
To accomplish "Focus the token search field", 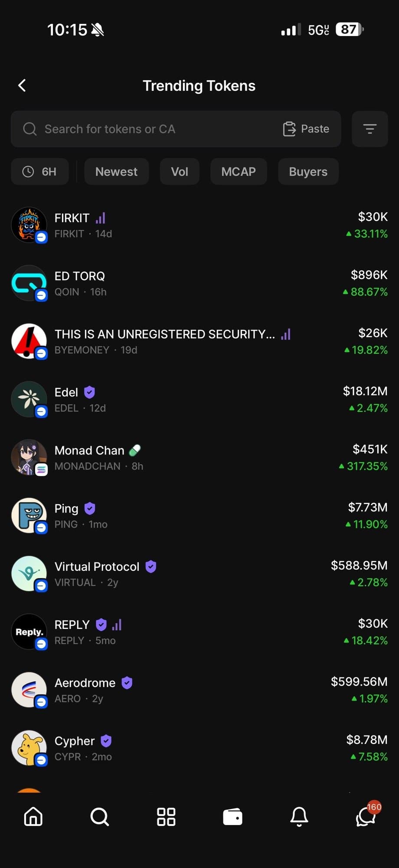I will coord(147,129).
